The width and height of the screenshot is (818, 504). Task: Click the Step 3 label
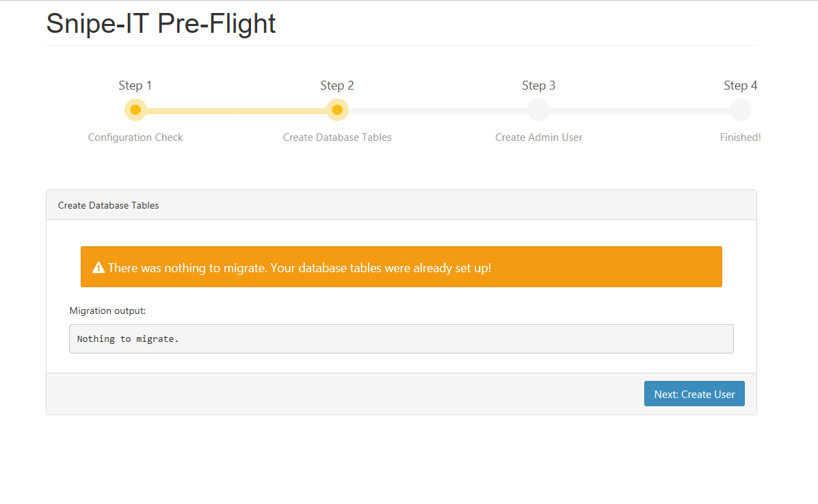(539, 85)
